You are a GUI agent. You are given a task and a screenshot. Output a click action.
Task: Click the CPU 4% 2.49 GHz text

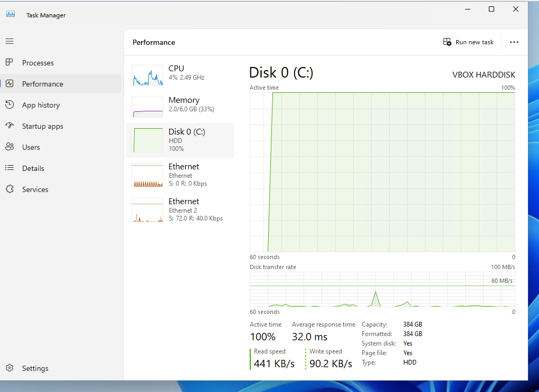pos(186,78)
